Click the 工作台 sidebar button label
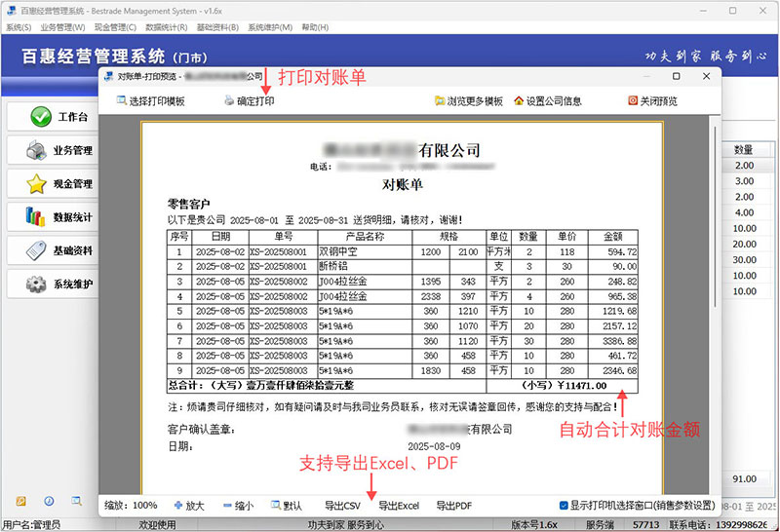Screen dimensions: 780x532 coord(72,117)
